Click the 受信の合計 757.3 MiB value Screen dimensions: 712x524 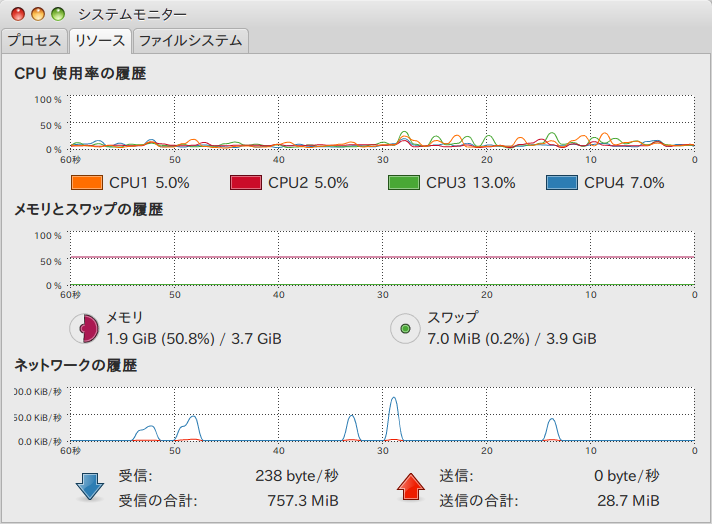(303, 500)
